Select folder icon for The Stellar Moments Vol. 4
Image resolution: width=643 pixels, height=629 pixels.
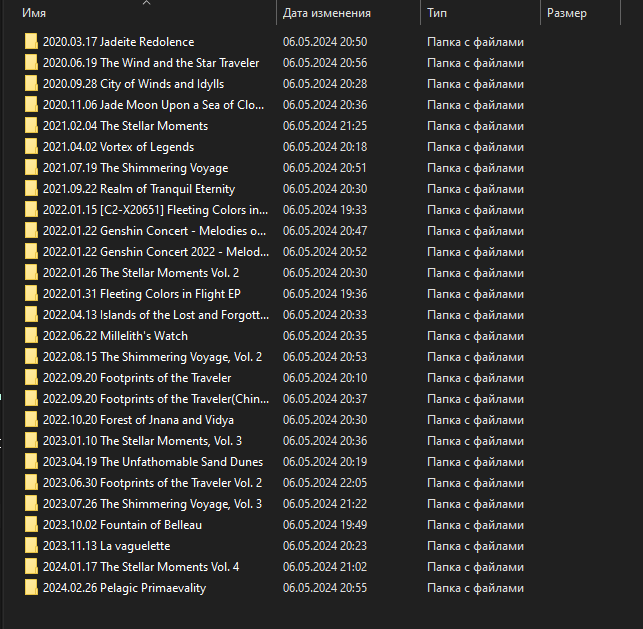coord(31,567)
